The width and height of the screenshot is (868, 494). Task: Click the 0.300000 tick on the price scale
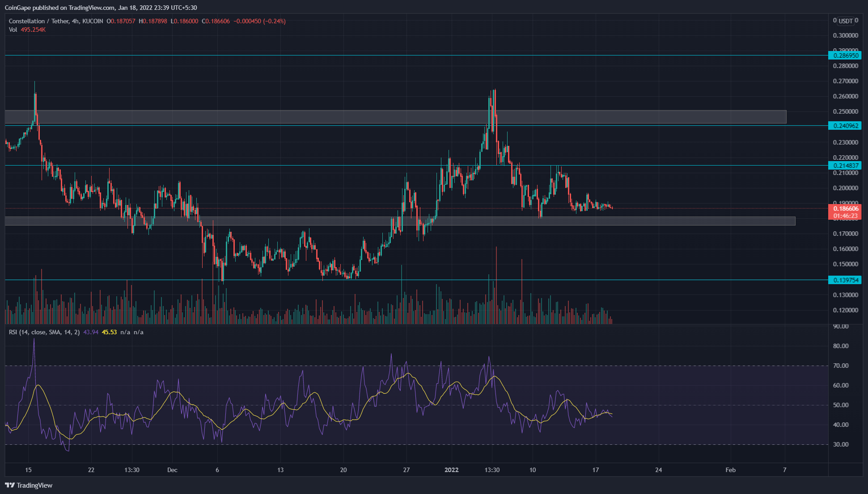pos(845,35)
